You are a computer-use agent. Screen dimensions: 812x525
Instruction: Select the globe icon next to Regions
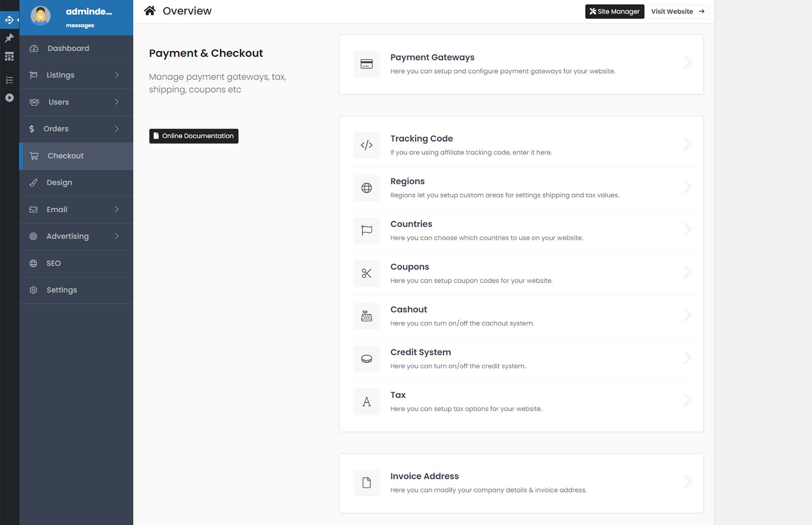coord(366,188)
